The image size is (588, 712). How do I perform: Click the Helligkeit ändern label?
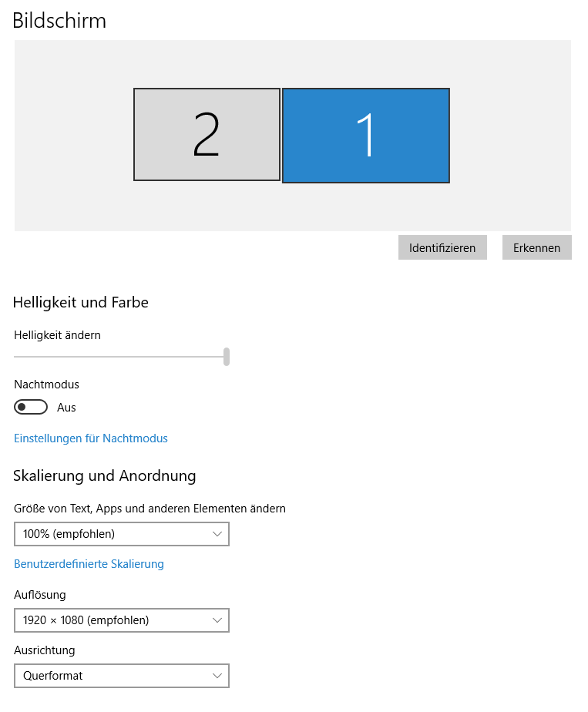coord(58,335)
